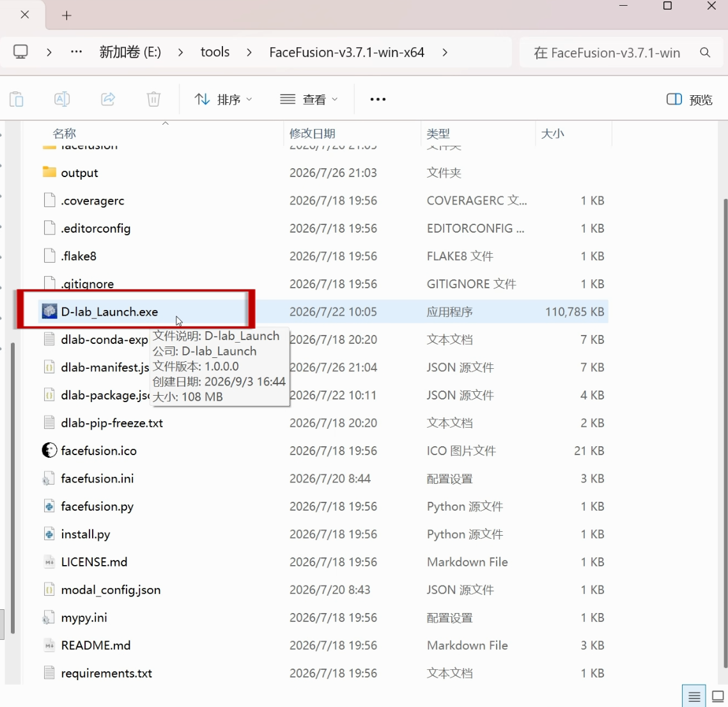Image resolution: width=728 pixels, height=707 pixels.
Task: Switch to details list view icon
Action: point(694,696)
